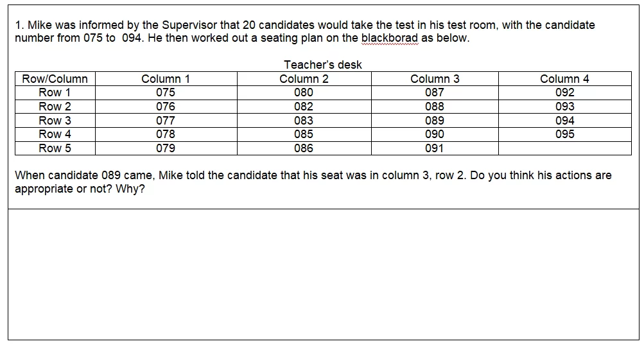Select the "Row 3" label cell
The height and width of the screenshot is (348, 644).
click(55, 121)
